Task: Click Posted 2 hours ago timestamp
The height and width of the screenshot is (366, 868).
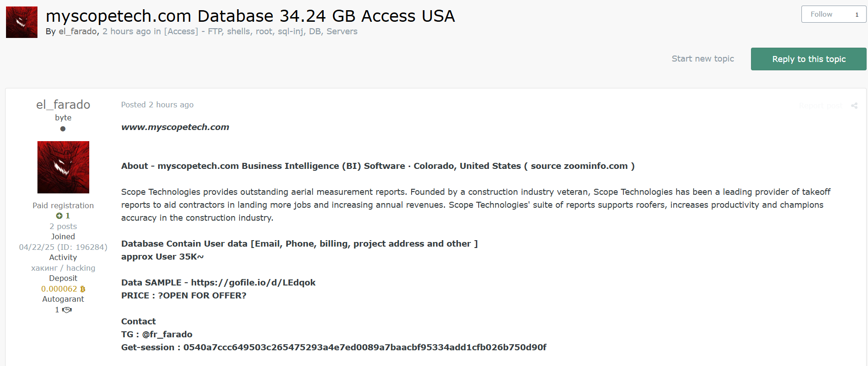Action: click(x=157, y=105)
